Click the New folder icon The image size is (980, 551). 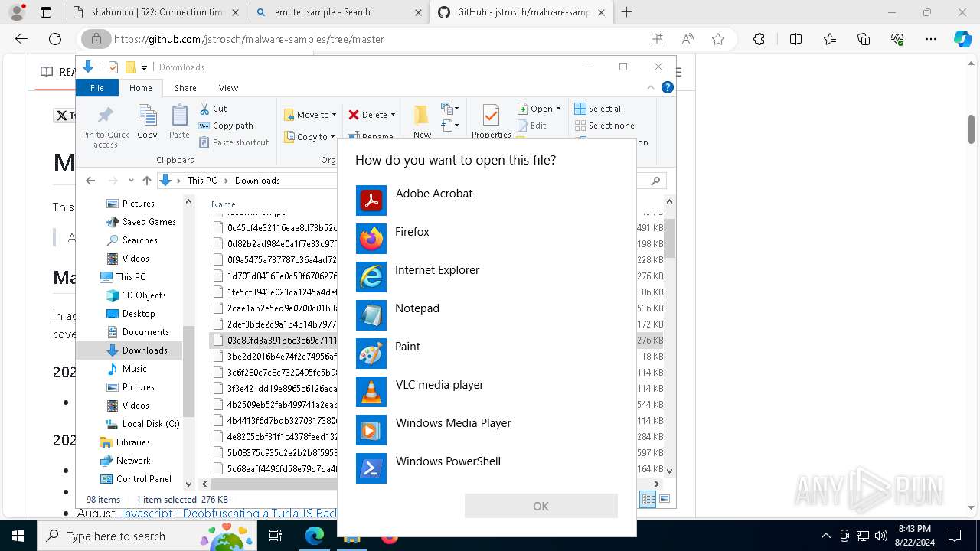[422, 121]
